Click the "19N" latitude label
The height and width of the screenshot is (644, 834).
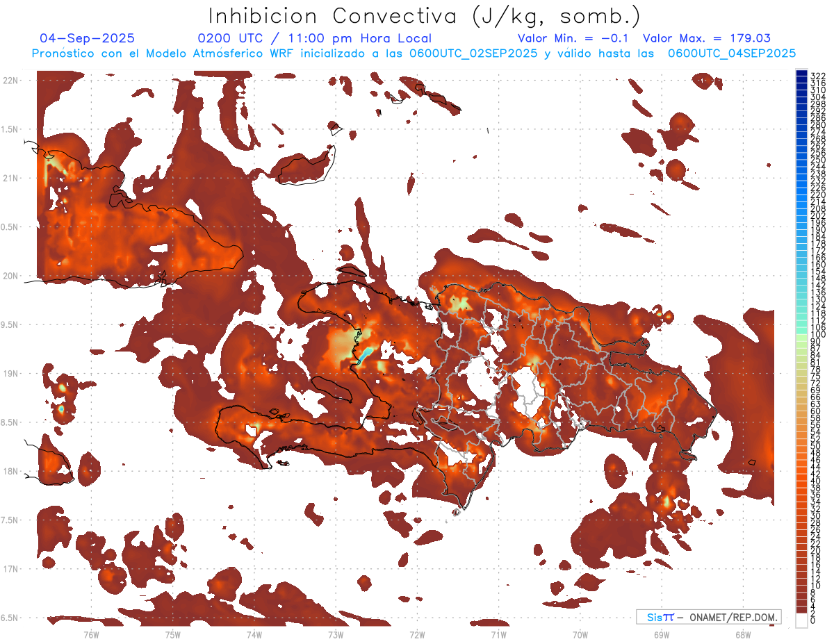coord(11,374)
